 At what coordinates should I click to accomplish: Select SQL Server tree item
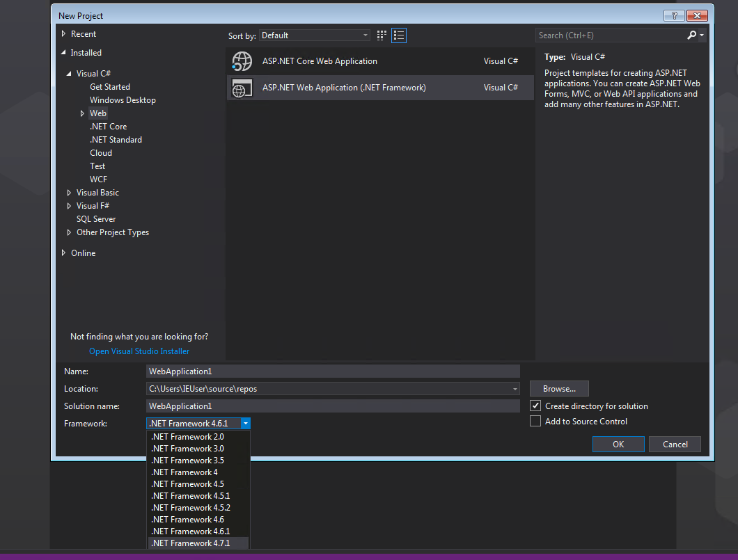(x=96, y=219)
